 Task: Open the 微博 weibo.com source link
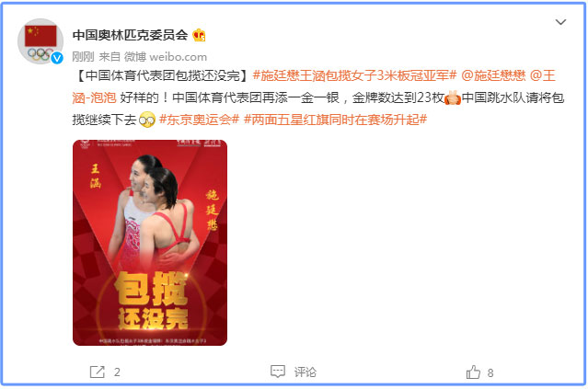[x=166, y=57]
